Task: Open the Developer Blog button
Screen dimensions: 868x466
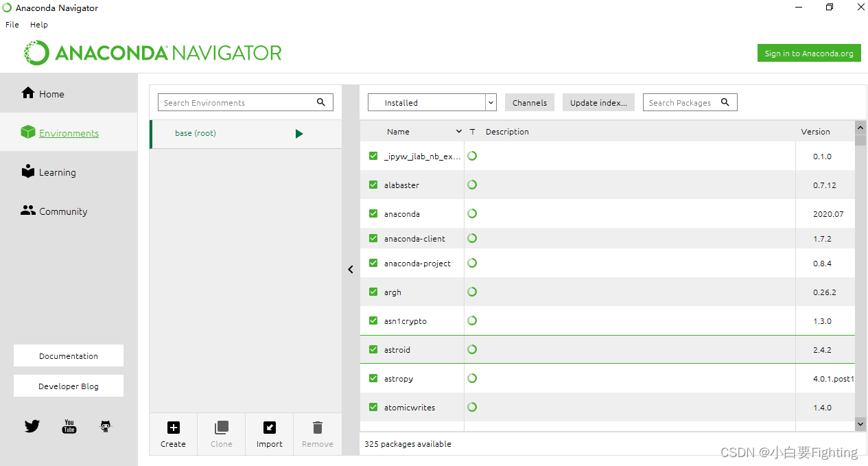Action: (x=69, y=386)
